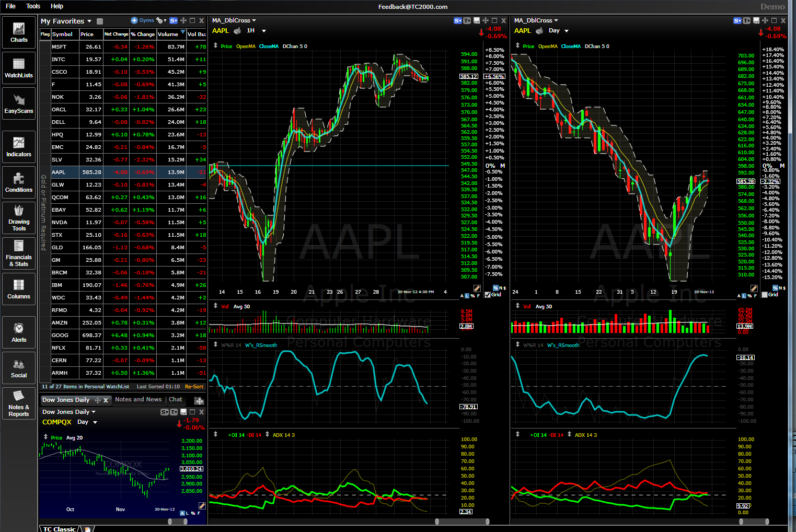
Task: Click the T button on 1H chart
Action: (x=467, y=20)
